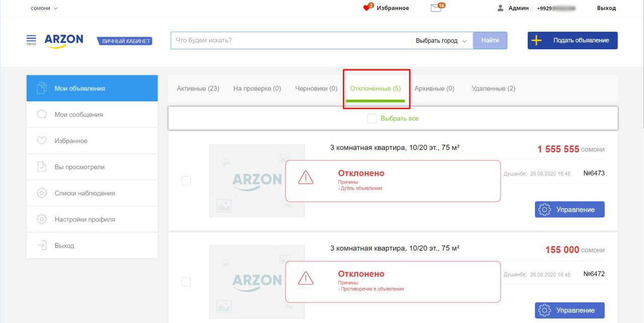Open favorites heart icon in header
The image size is (644, 323).
367,8
